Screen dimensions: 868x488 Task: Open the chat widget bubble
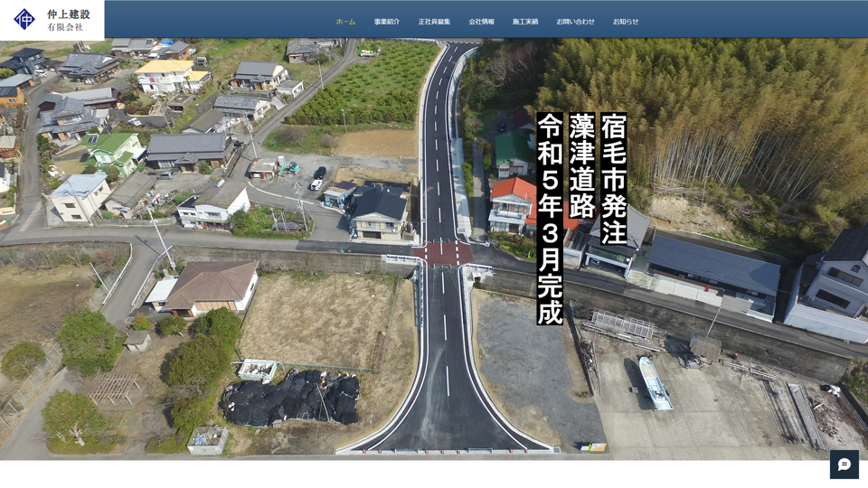(x=844, y=465)
